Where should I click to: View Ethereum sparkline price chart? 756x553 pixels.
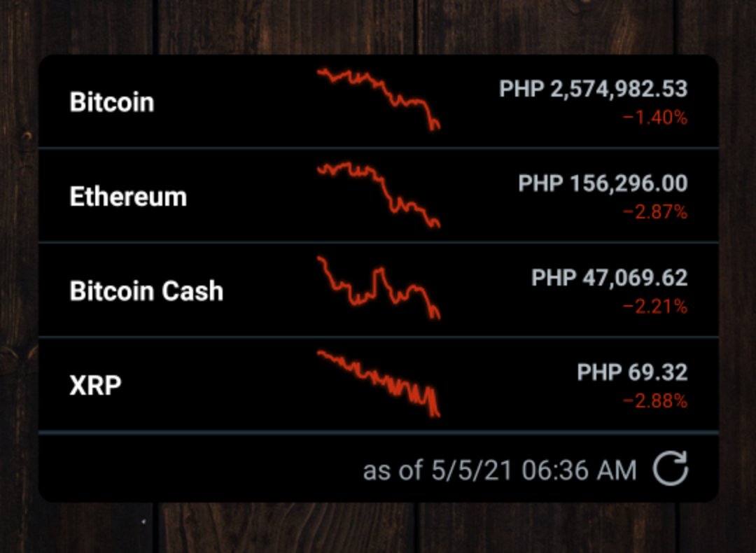tap(379, 195)
